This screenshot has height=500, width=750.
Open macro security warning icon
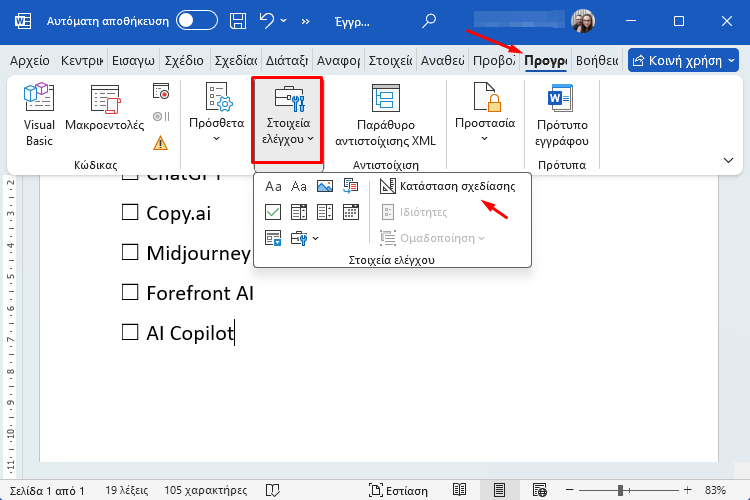pos(160,143)
